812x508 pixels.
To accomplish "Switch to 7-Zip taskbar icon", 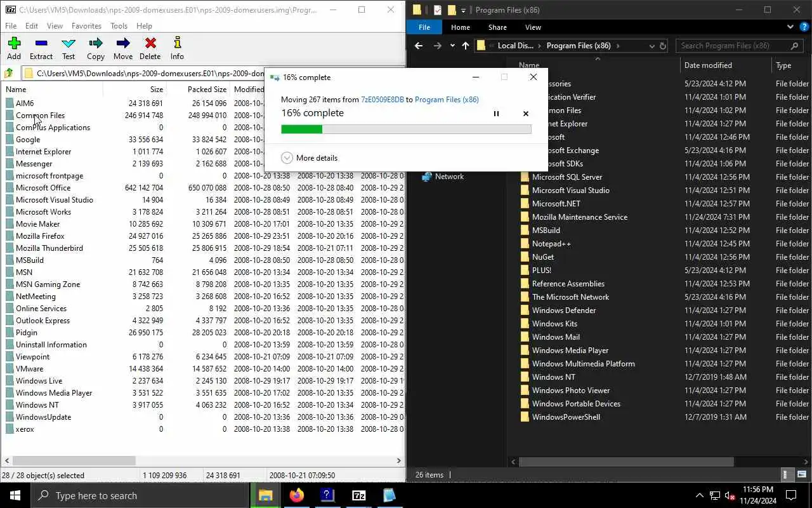I will point(358,495).
